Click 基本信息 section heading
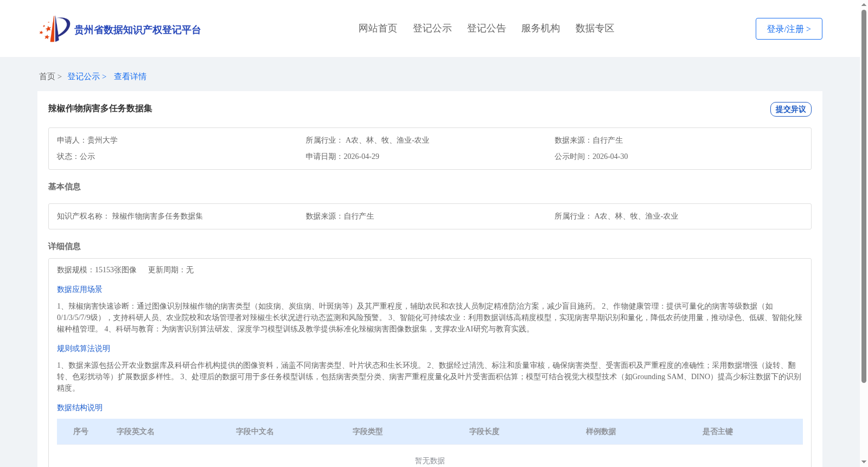The height and width of the screenshot is (467, 868). [65, 187]
